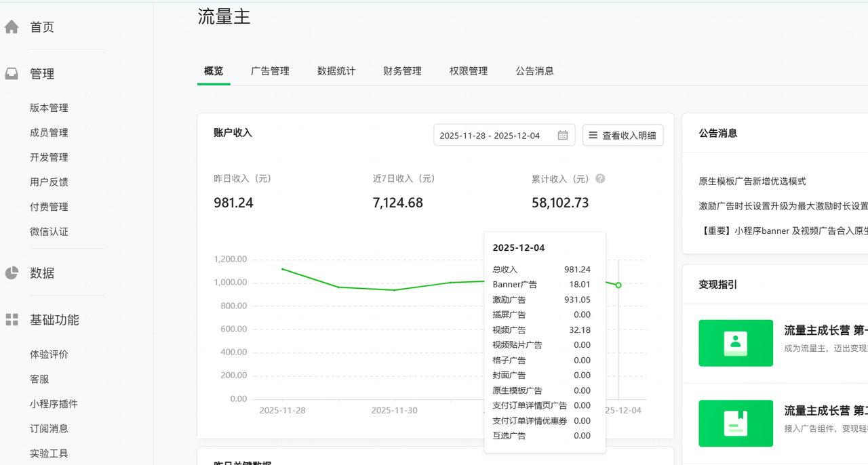Click 视频广告 row in tooltip
This screenshot has width=868, height=465.
pyautogui.click(x=541, y=330)
